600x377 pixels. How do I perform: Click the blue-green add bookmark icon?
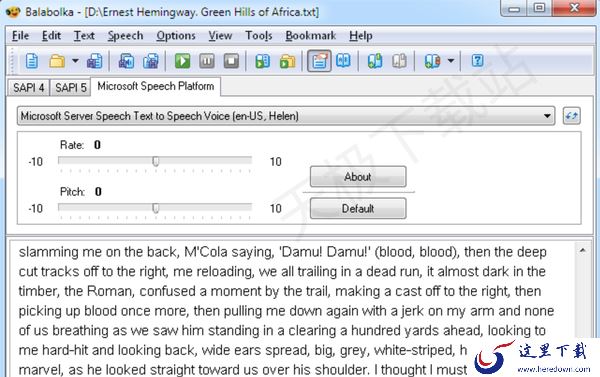pos(375,61)
